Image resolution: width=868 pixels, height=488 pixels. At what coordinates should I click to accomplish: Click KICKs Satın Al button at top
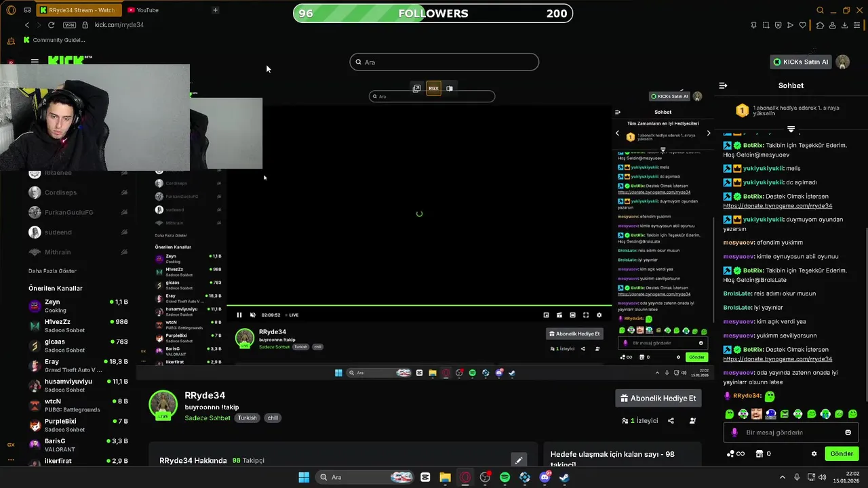click(801, 62)
